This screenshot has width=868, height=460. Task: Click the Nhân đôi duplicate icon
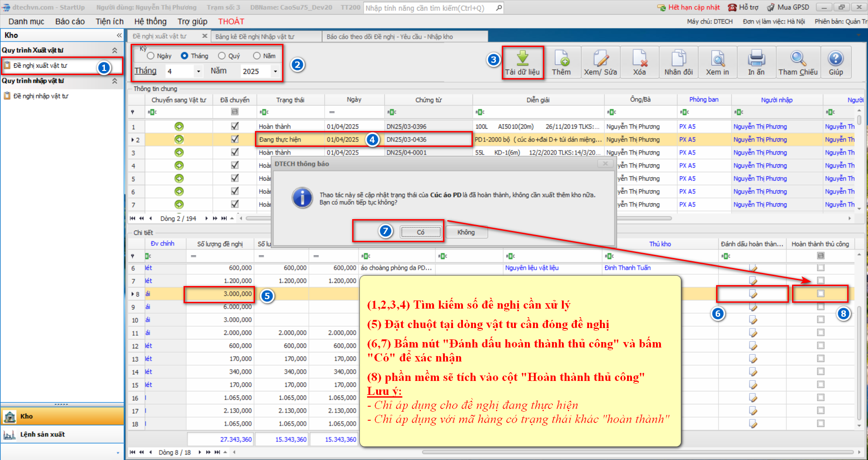point(678,59)
